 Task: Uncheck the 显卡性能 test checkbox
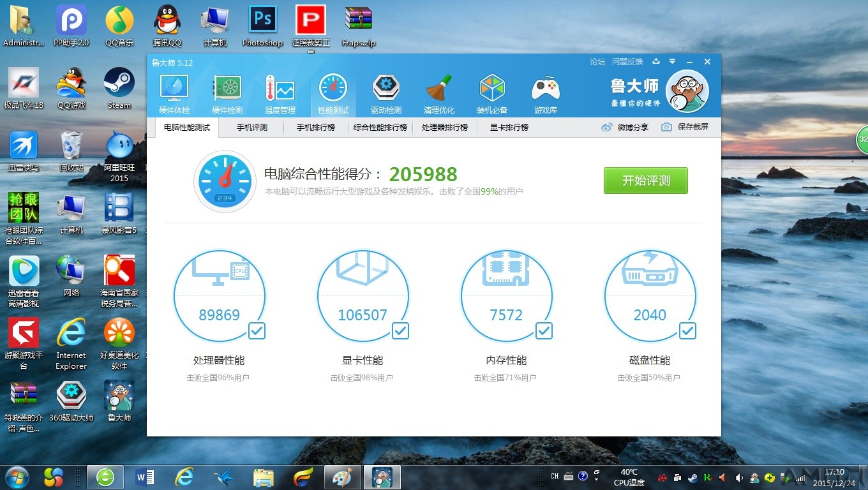[x=400, y=330]
